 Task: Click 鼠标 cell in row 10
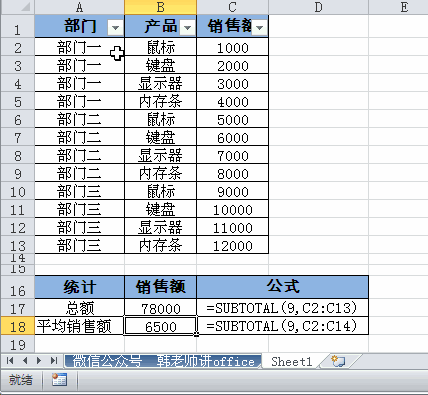(x=161, y=191)
